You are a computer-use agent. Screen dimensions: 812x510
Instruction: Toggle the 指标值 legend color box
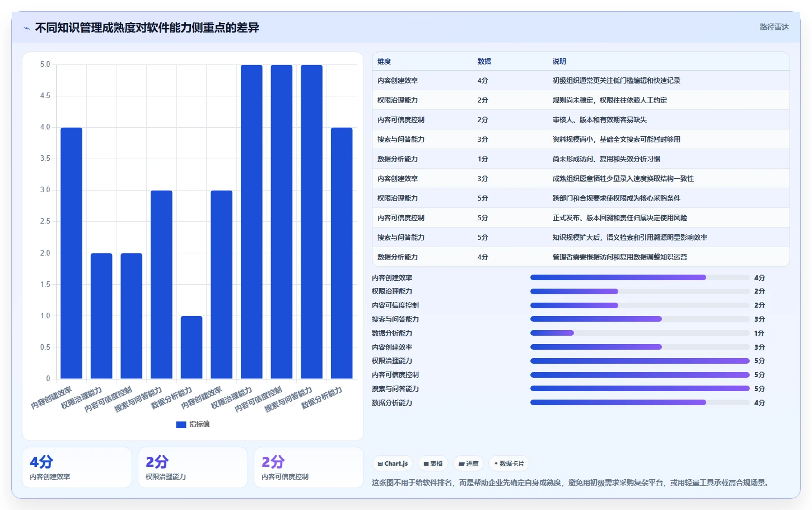[x=181, y=424]
